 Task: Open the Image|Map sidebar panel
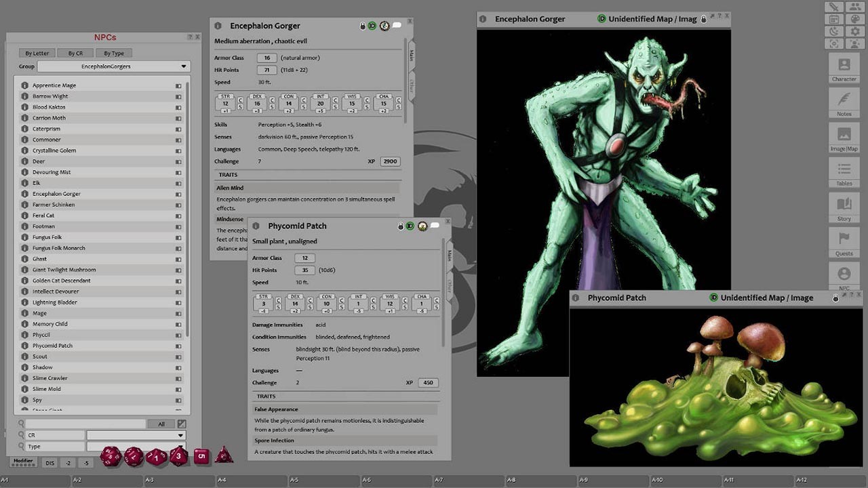(844, 138)
